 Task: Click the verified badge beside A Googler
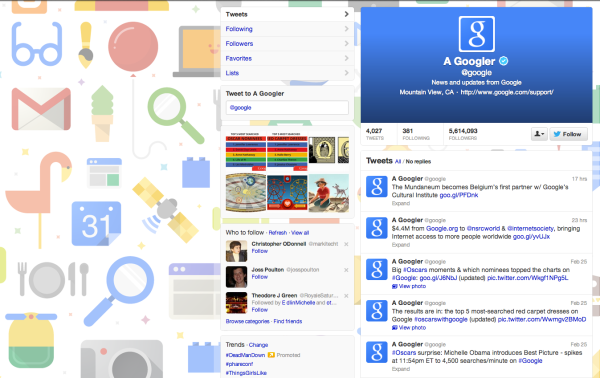point(504,61)
